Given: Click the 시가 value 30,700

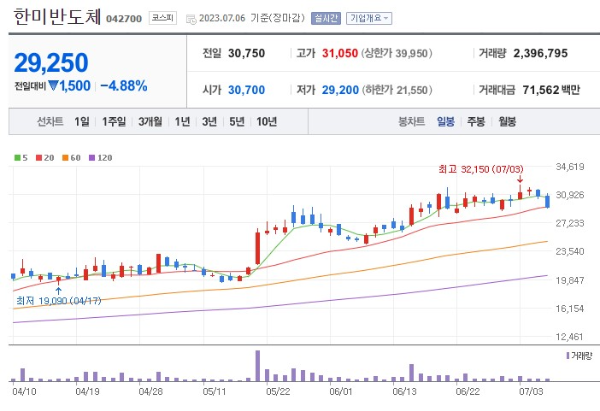Looking at the screenshot, I should coord(246,90).
